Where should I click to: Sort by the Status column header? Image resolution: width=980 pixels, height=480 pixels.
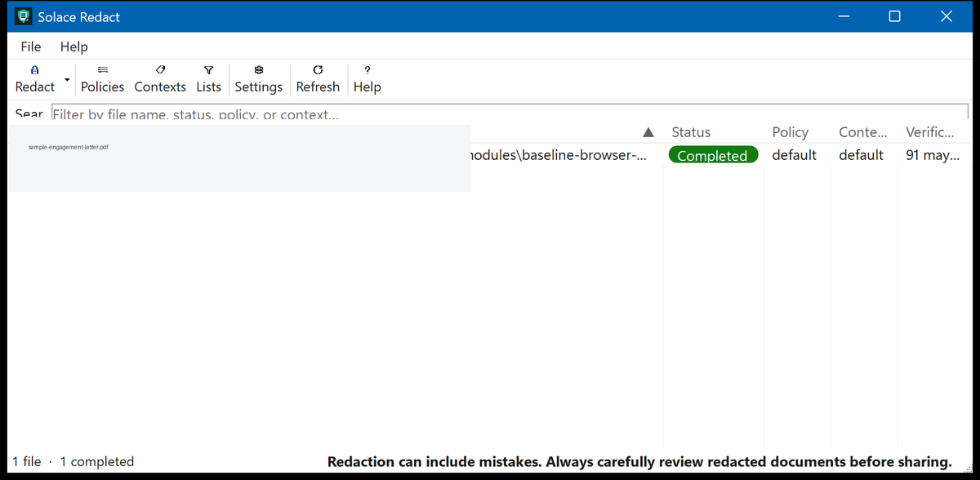(x=691, y=132)
